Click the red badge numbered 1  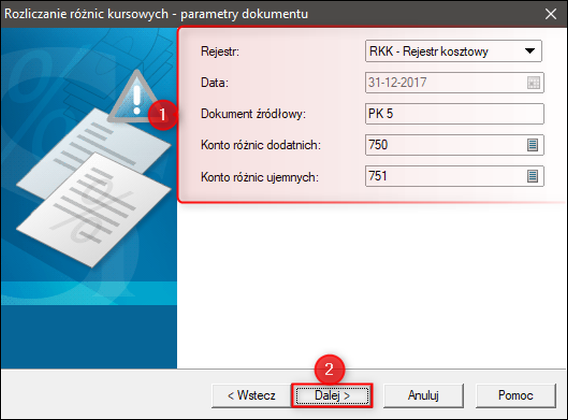163,115
